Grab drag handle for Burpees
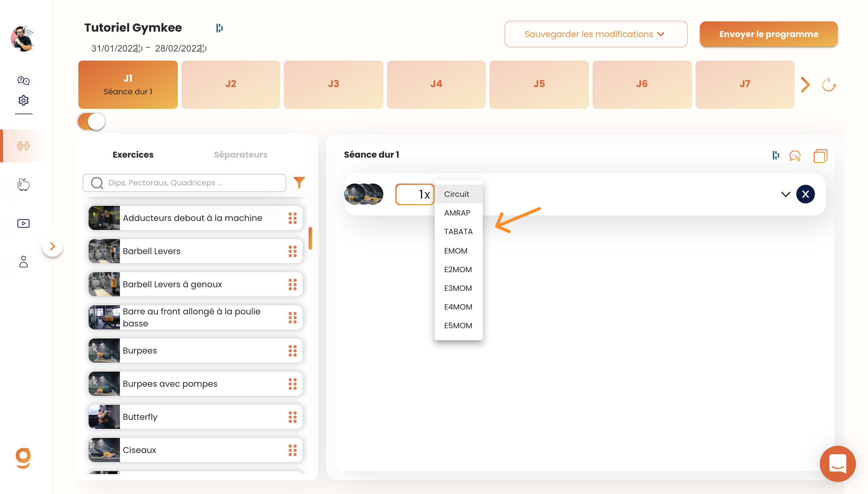This screenshot has width=868, height=494. (292, 351)
